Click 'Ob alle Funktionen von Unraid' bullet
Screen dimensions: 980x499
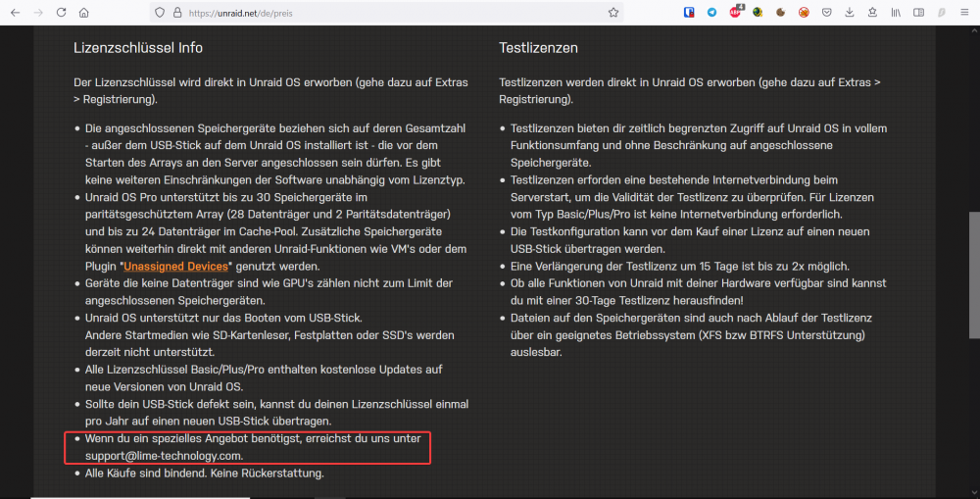point(698,292)
